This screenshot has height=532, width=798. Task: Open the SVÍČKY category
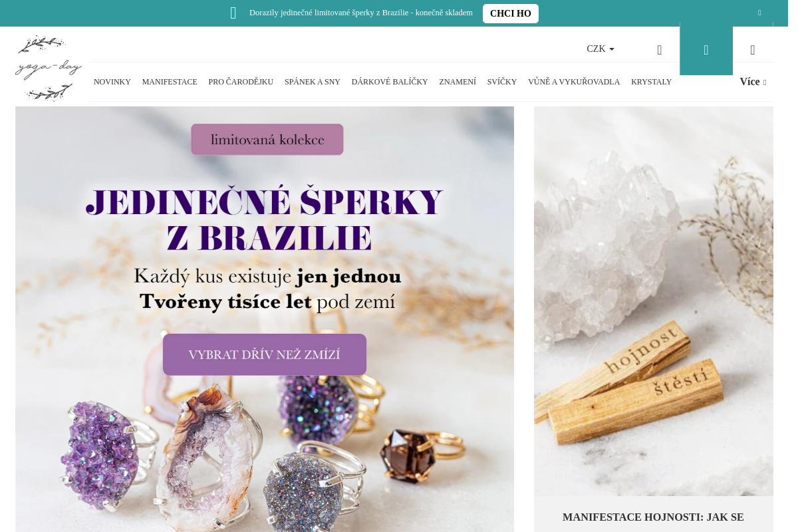(502, 82)
